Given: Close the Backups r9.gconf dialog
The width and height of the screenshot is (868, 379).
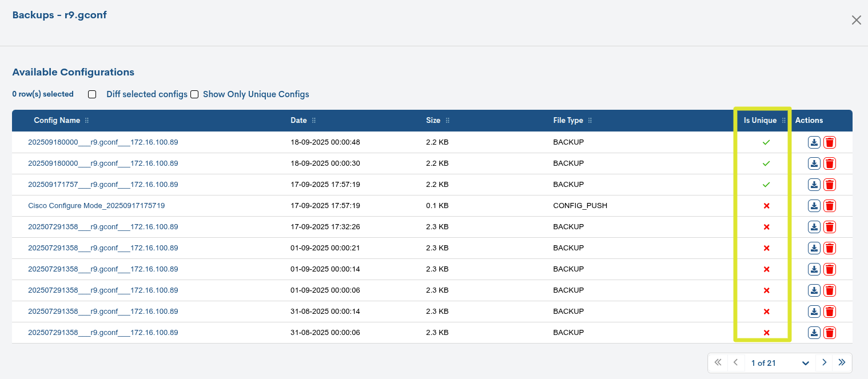Looking at the screenshot, I should 856,21.
